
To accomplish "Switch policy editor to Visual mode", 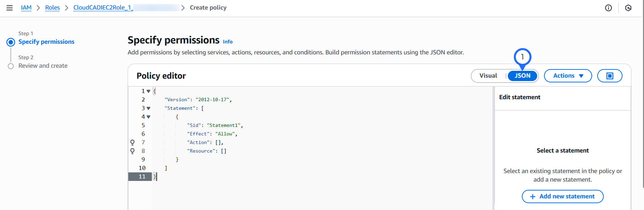I will (488, 76).
